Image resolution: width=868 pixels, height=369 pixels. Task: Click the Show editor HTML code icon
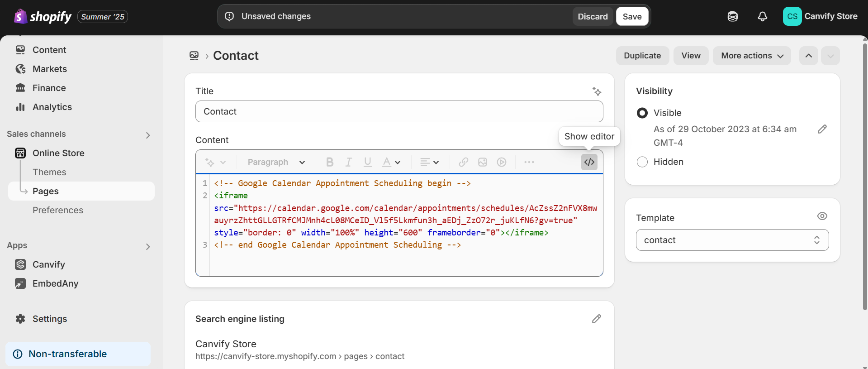coord(589,162)
